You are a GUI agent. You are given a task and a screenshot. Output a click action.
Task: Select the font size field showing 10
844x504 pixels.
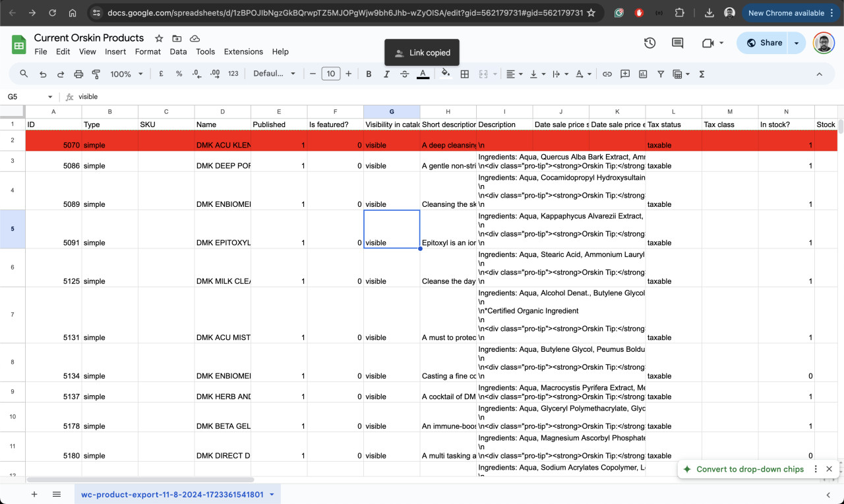pyautogui.click(x=331, y=74)
